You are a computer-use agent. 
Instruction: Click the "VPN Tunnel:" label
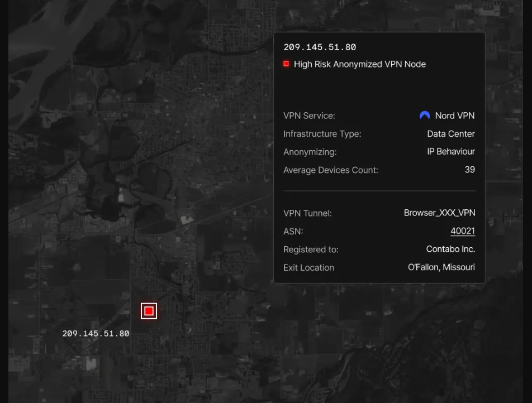307,213
